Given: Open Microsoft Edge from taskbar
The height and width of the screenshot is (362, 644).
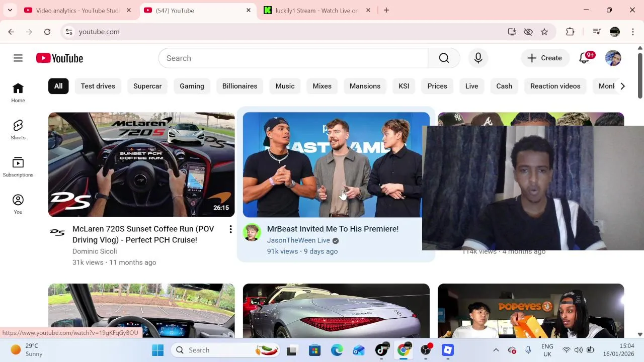Looking at the screenshot, I should (x=337, y=350).
